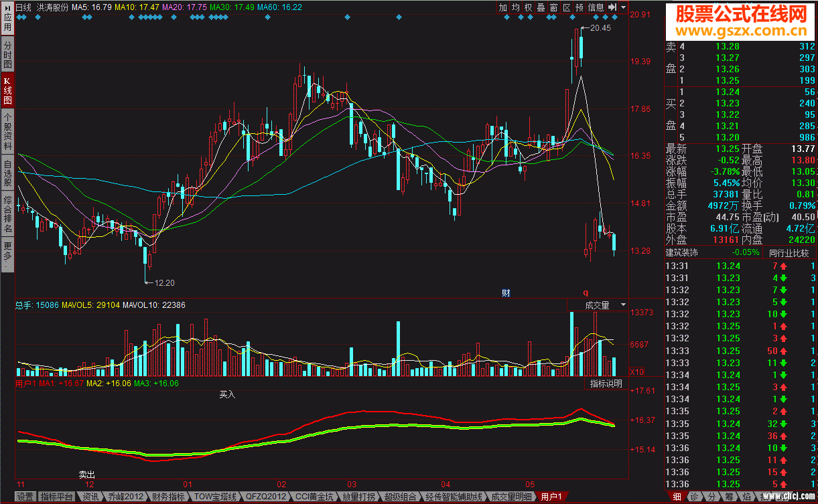Click the arrow-to-bar icon beside 信息
Image resolution: width=818 pixels, height=504 pixels.
point(612,7)
